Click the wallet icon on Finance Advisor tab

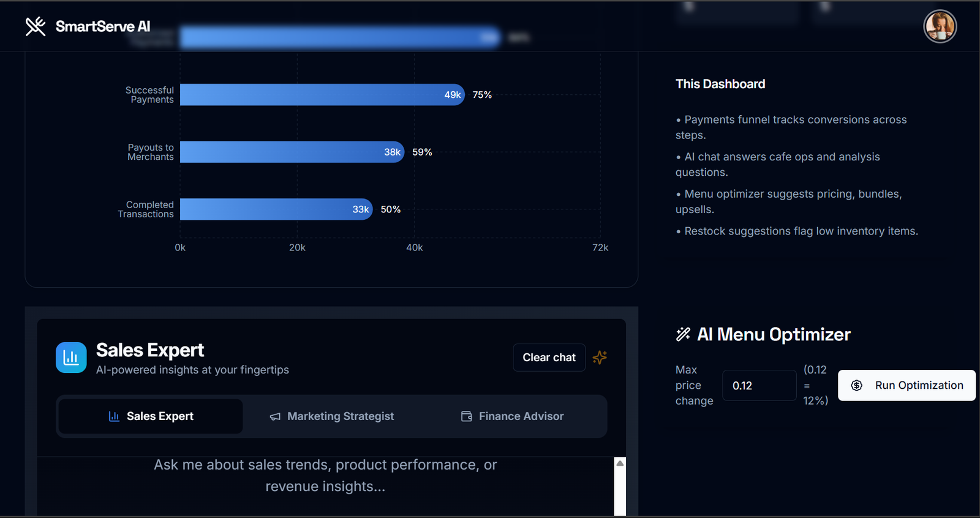point(466,416)
